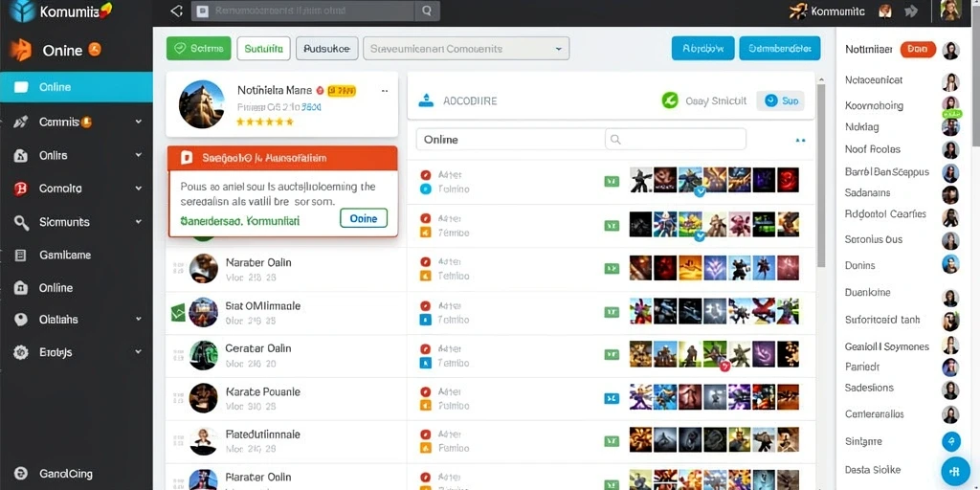The image size is (980, 490).
Task: Open the Sraveumicanart Comosenits dropdown
Action: (x=466, y=48)
